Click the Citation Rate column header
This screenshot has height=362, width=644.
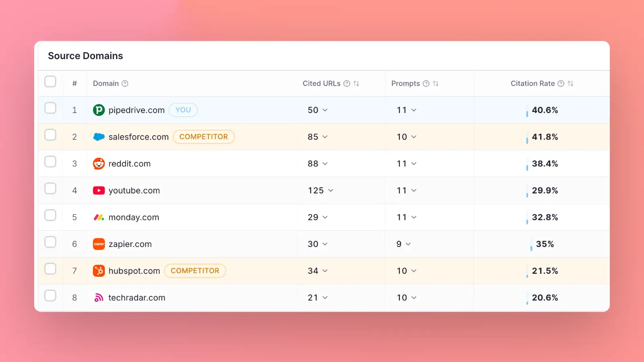533,84
